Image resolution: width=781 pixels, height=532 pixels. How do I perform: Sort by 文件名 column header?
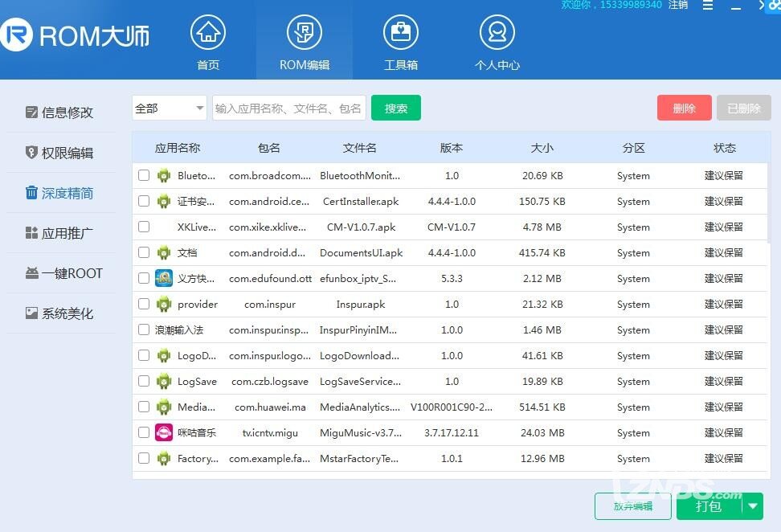click(x=360, y=148)
